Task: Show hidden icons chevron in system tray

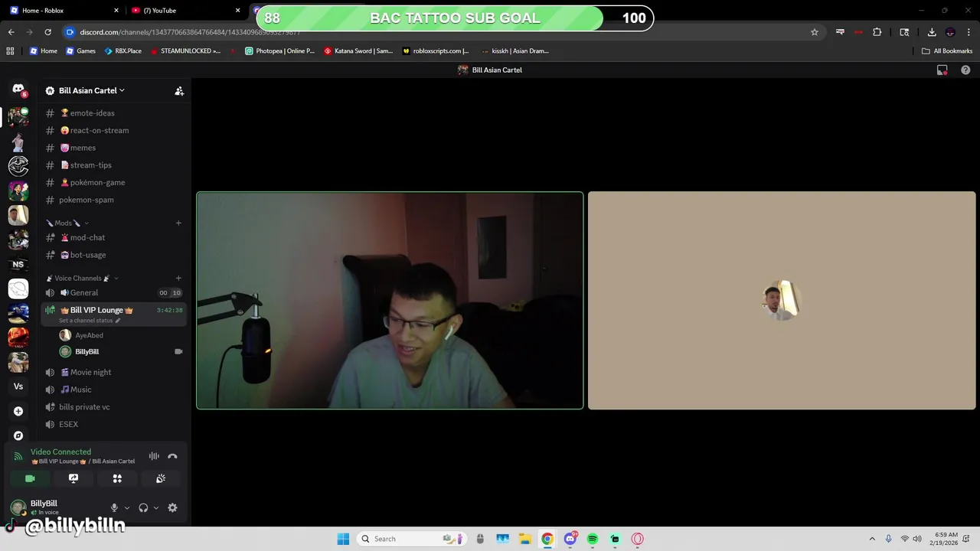Action: coord(871,539)
